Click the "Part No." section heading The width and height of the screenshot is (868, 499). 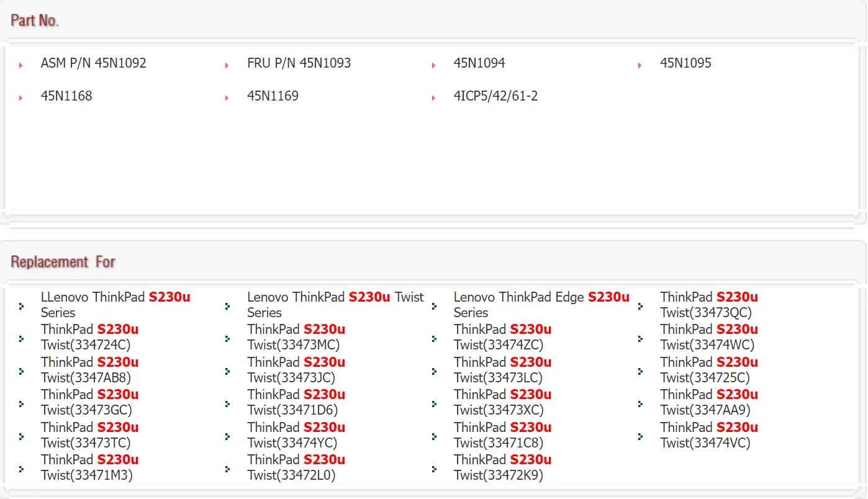click(35, 20)
